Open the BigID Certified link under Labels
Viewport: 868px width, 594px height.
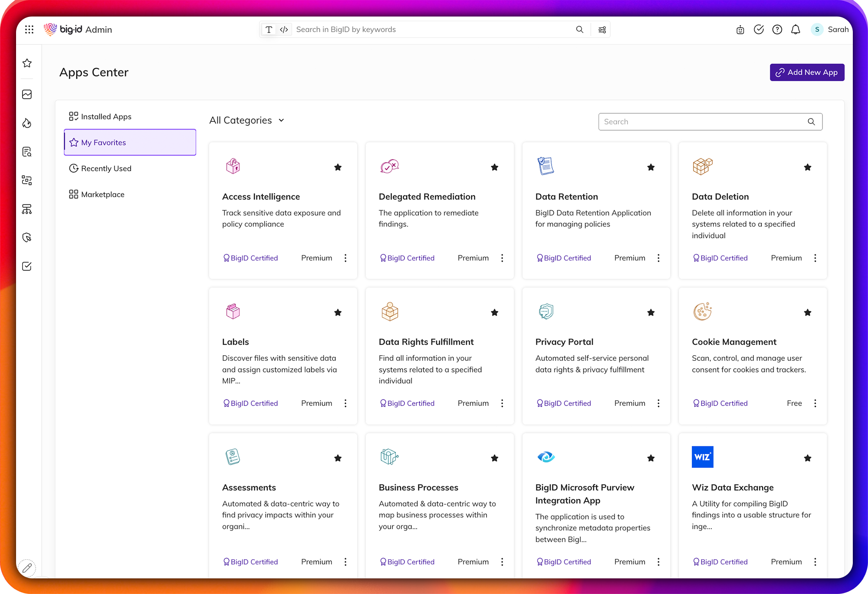click(x=250, y=403)
